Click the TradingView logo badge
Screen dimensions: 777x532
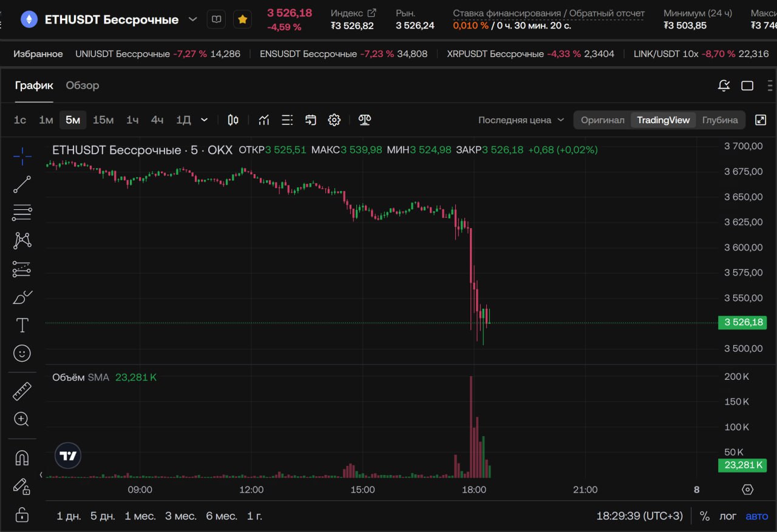(x=68, y=456)
